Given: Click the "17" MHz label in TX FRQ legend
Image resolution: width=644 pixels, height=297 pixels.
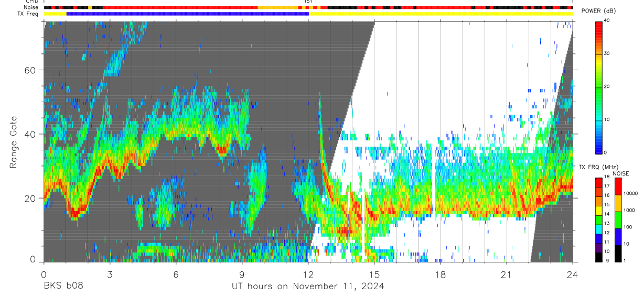Looking at the screenshot, I should (x=607, y=185).
